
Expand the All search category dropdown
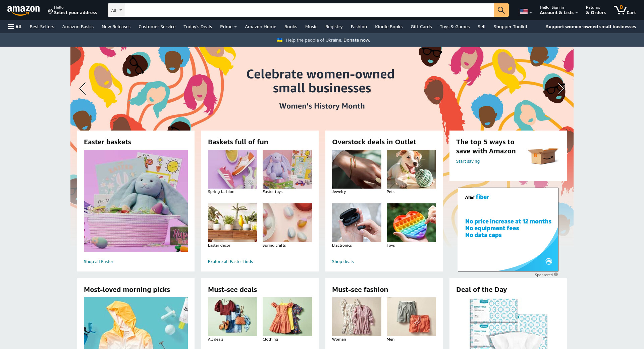click(116, 10)
